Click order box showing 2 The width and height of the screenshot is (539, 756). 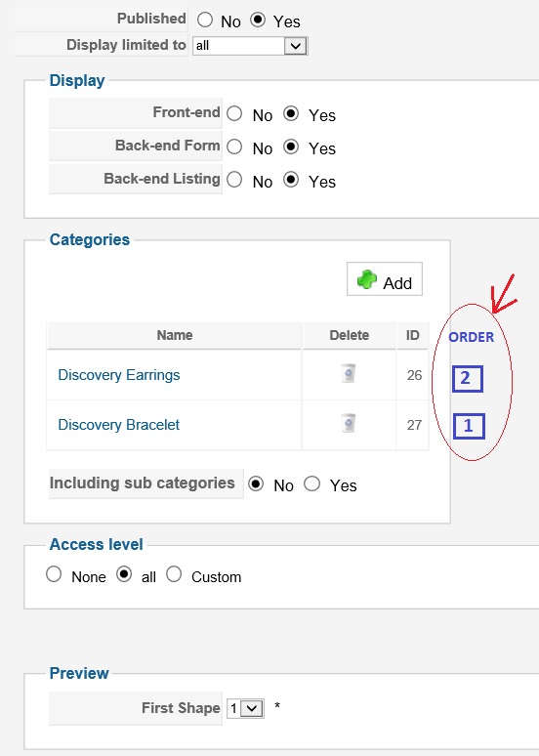tap(467, 378)
